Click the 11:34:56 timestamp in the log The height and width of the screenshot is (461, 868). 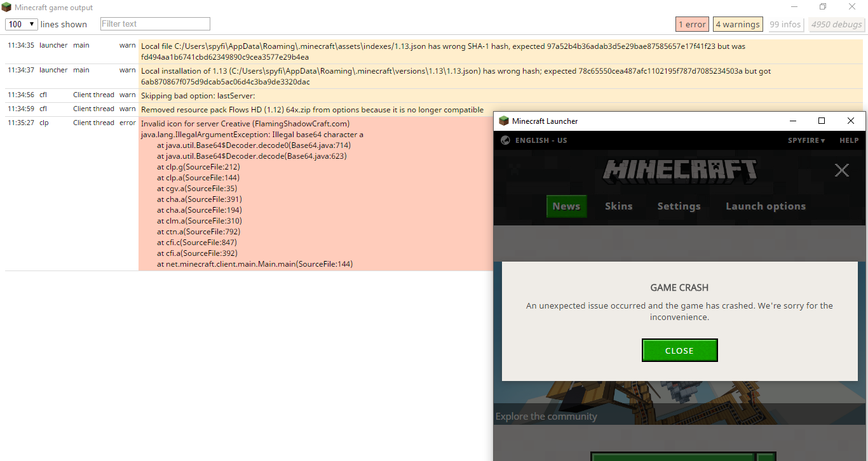coord(21,95)
